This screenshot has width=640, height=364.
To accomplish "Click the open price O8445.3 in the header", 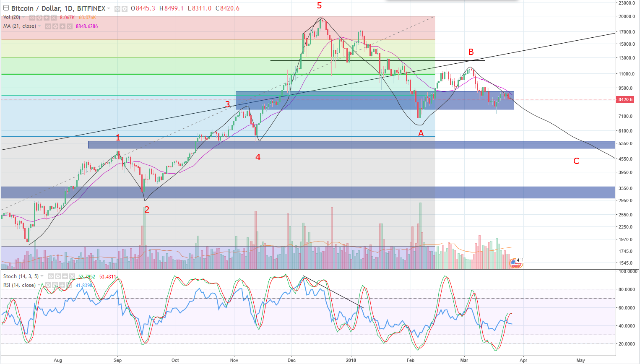I will click(143, 8).
